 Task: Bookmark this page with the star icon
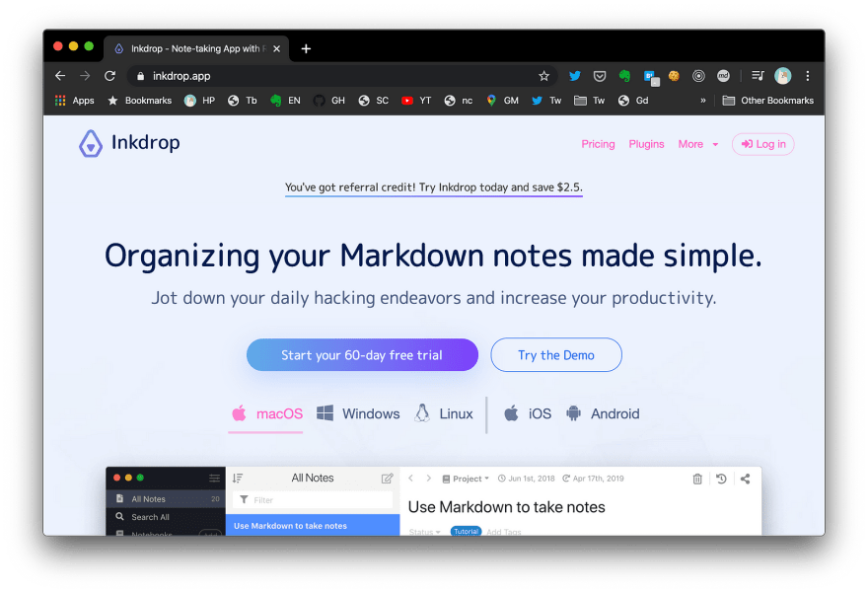click(x=543, y=76)
